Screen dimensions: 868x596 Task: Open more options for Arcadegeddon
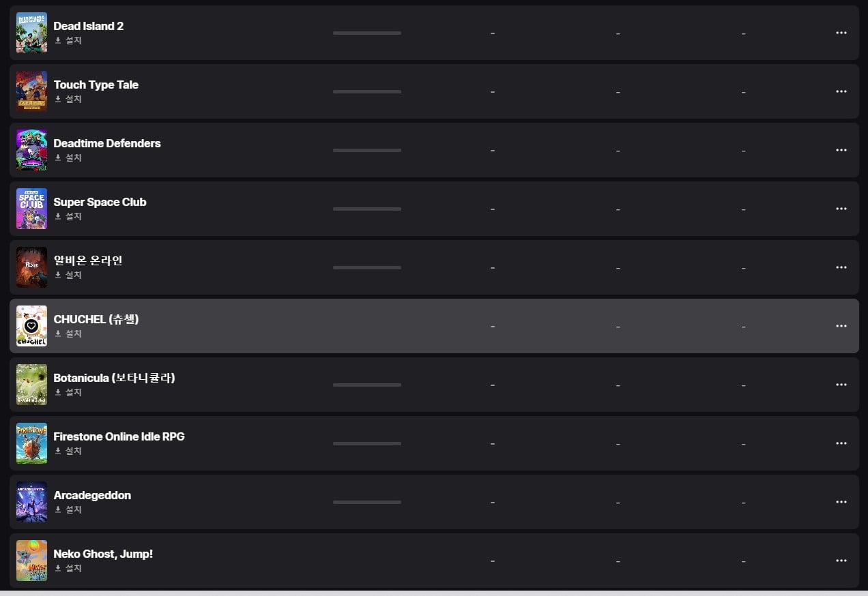click(x=841, y=502)
